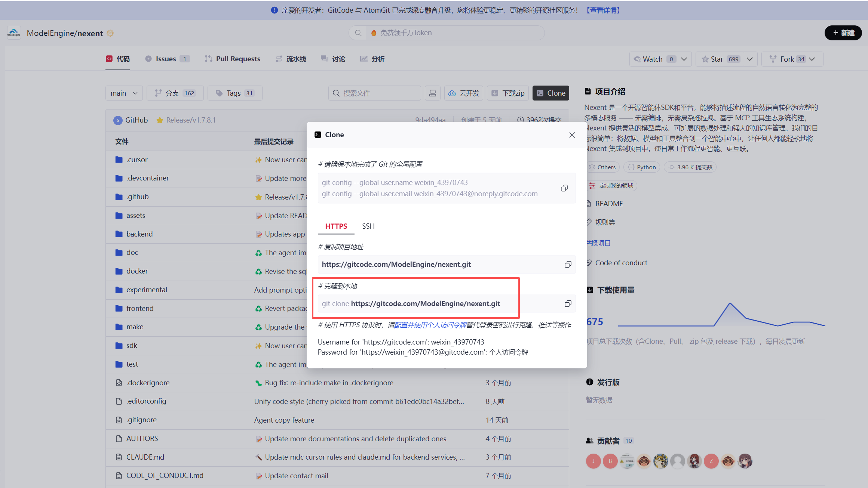868x488 pixels.
Task: Click the first contributor avatar J
Action: pyautogui.click(x=593, y=461)
